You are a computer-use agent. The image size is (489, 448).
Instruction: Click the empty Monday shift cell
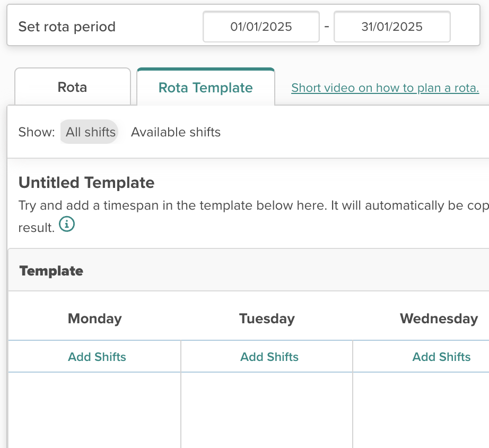click(95, 409)
